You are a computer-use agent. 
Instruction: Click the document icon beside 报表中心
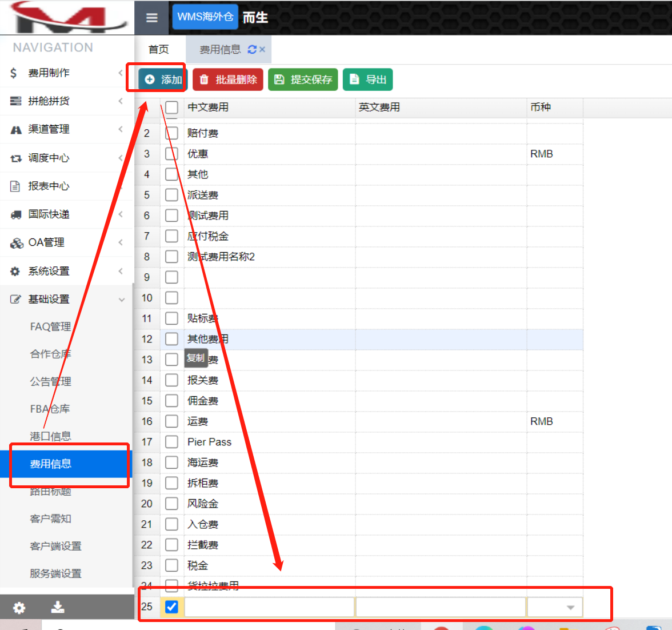(x=15, y=186)
